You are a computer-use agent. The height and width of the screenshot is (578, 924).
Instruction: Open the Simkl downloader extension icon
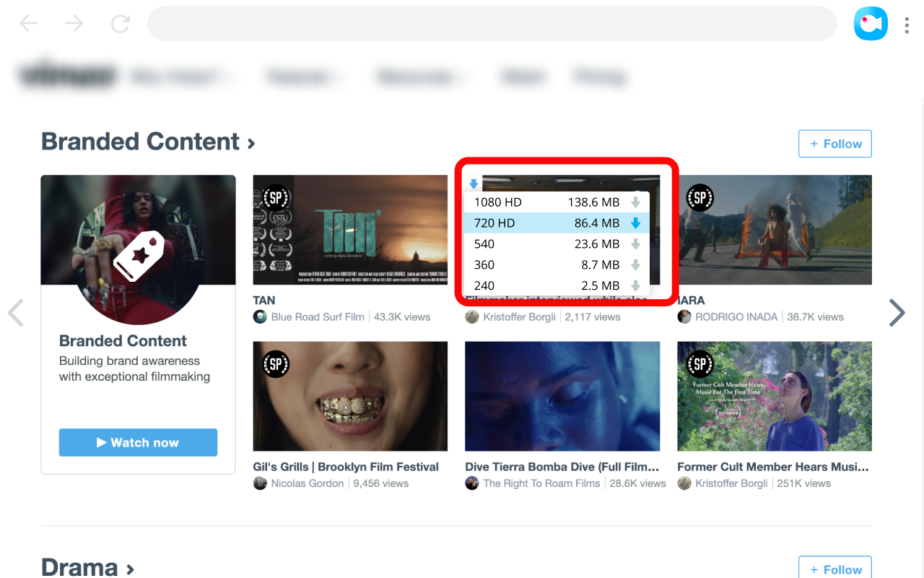coord(871,23)
